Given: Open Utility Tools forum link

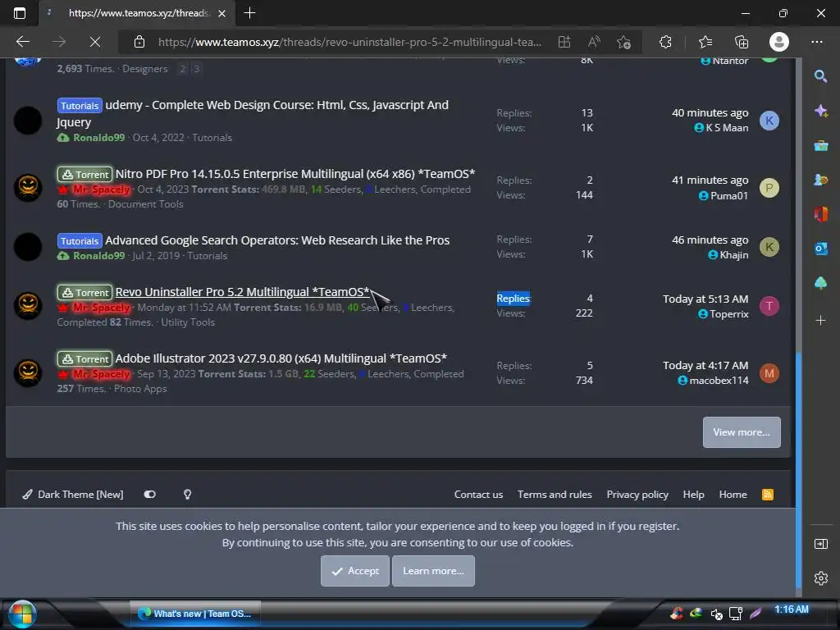Looking at the screenshot, I should coord(188,322).
